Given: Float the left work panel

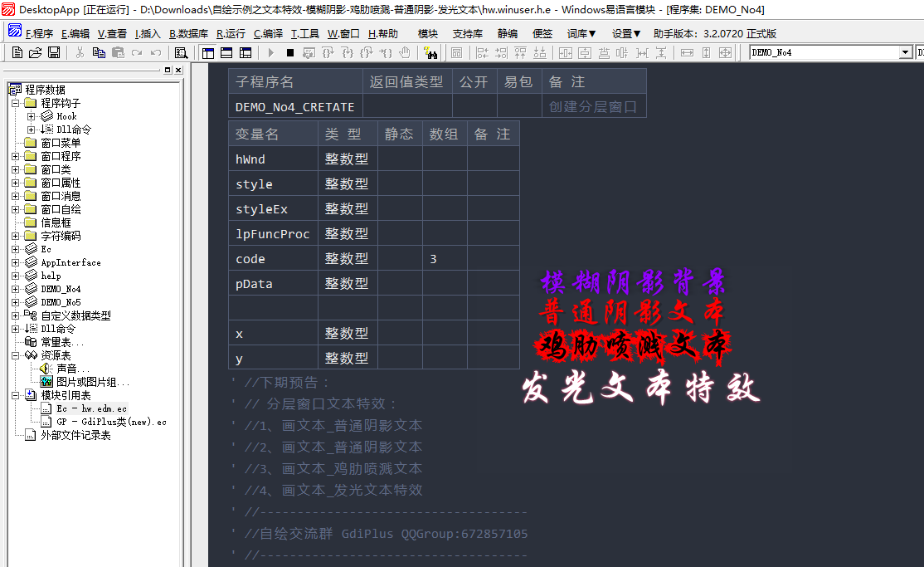Looking at the screenshot, I should (x=168, y=70).
